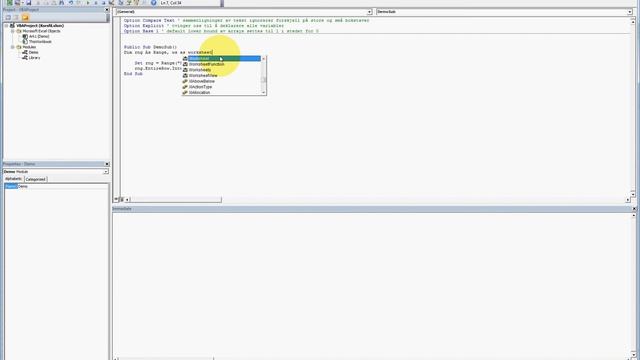Viewport: 640px width, 360px height.
Task: Click the View Microsoft Excel toolbar icon
Action: pos(9,2)
